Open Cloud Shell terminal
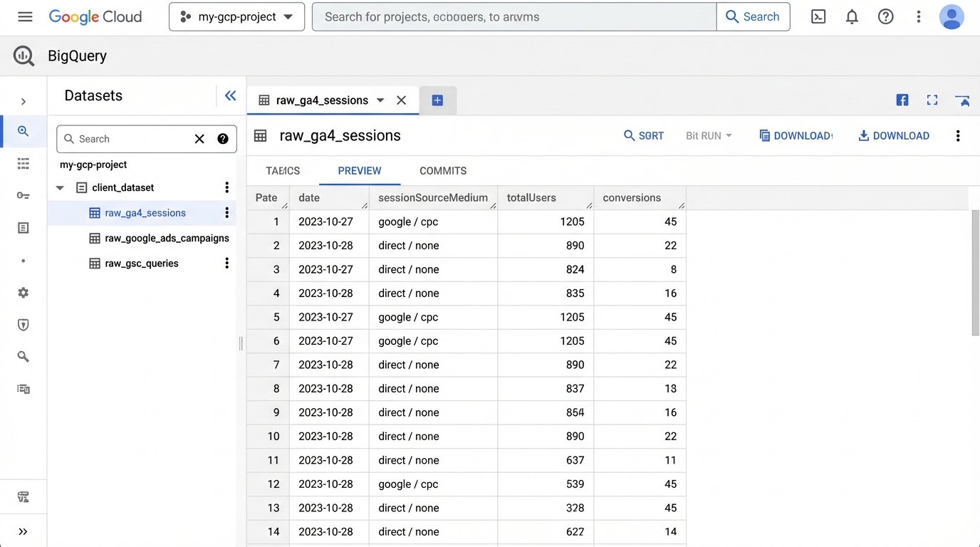The width and height of the screenshot is (980, 547). 818,16
